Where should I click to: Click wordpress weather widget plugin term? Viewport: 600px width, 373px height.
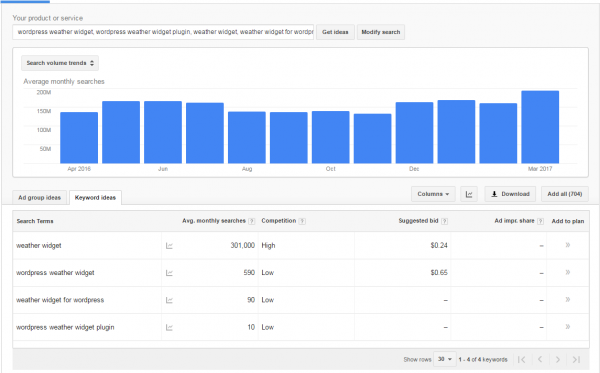pyautogui.click(x=65, y=327)
